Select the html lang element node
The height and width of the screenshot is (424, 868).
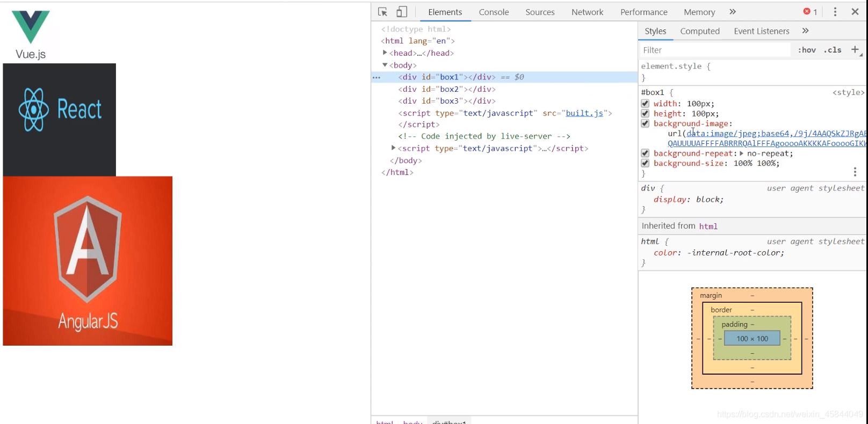tap(418, 41)
